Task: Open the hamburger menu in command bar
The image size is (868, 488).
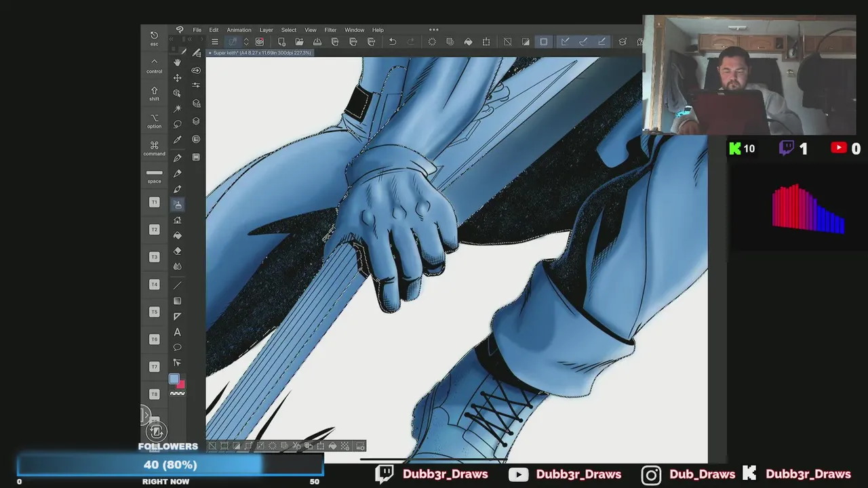Action: point(214,42)
